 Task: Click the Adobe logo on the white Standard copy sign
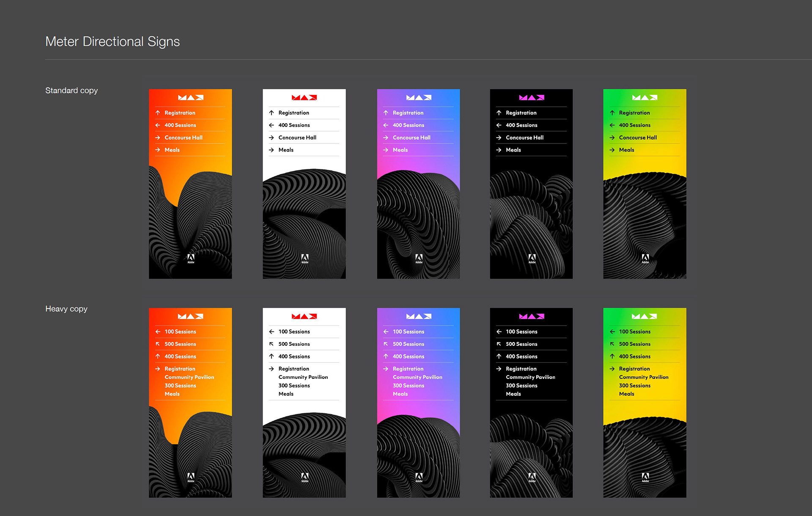(x=305, y=259)
